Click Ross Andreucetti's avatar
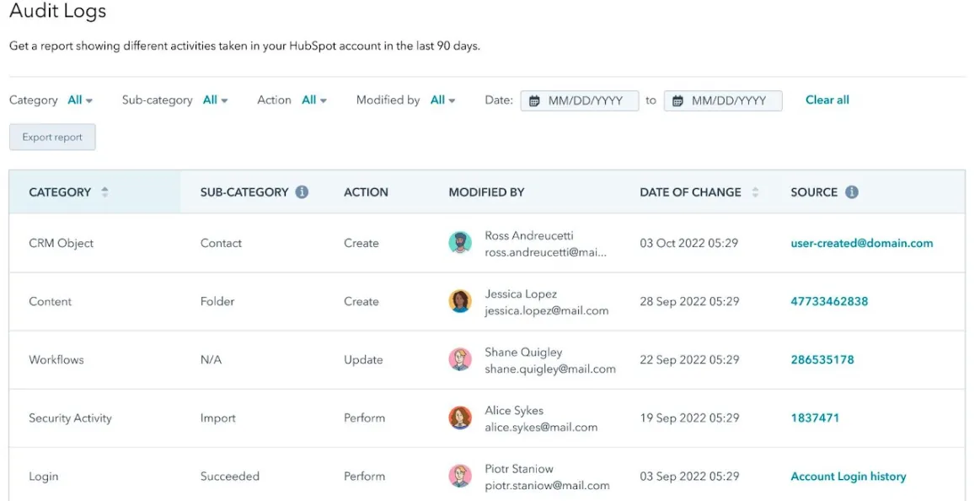 pyautogui.click(x=460, y=243)
